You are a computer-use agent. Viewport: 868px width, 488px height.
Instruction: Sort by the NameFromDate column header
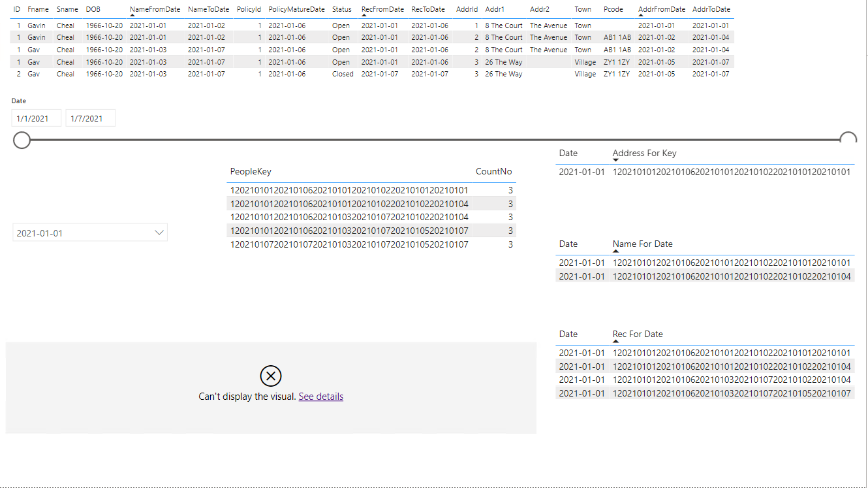pos(155,9)
